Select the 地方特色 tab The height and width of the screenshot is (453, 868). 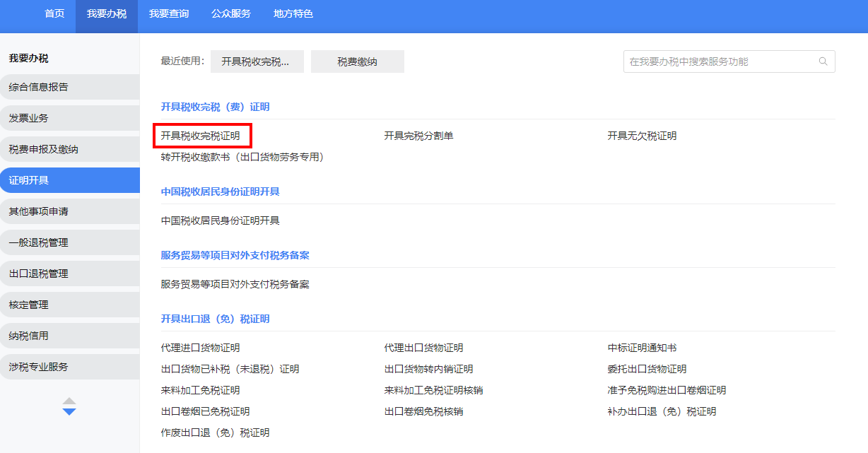[293, 14]
